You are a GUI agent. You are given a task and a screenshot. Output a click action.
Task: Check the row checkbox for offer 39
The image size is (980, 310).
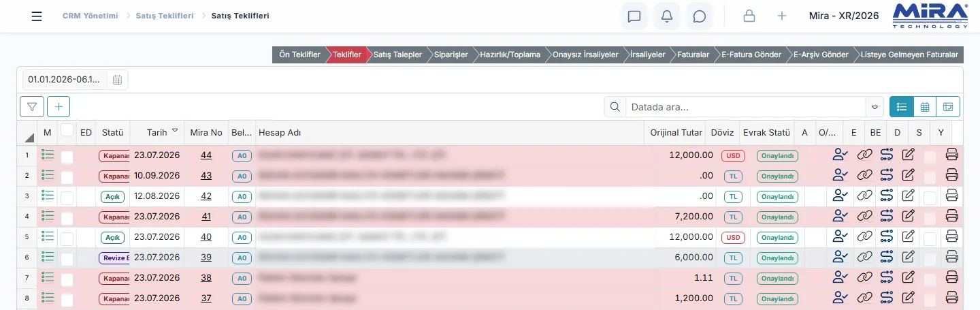67,260
